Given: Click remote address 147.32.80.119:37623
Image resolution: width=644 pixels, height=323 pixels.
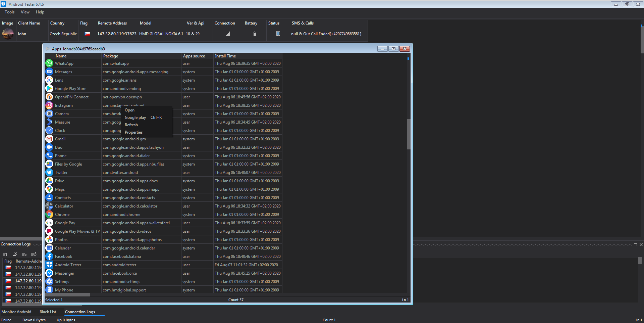Looking at the screenshot, I should pos(117,34).
